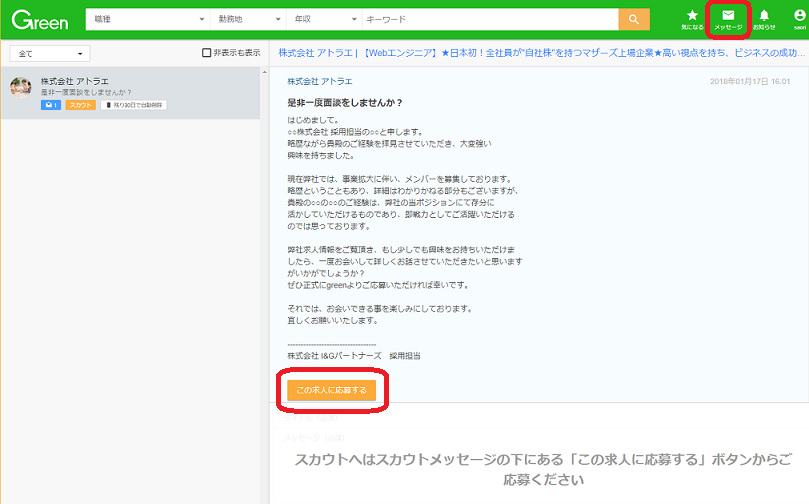The width and height of the screenshot is (809, 504).
Task: Open favorites via the star icon
Action: 692,19
